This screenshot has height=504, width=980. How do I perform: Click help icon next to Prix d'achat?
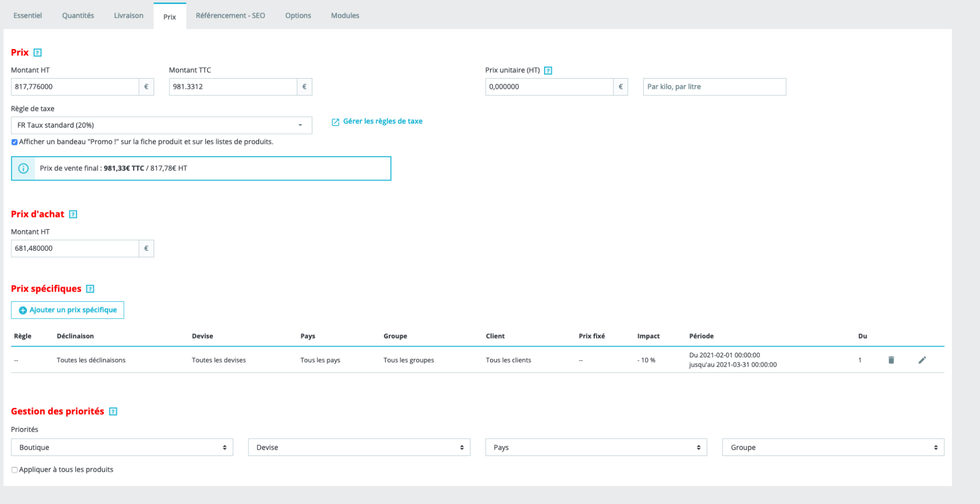click(x=73, y=214)
